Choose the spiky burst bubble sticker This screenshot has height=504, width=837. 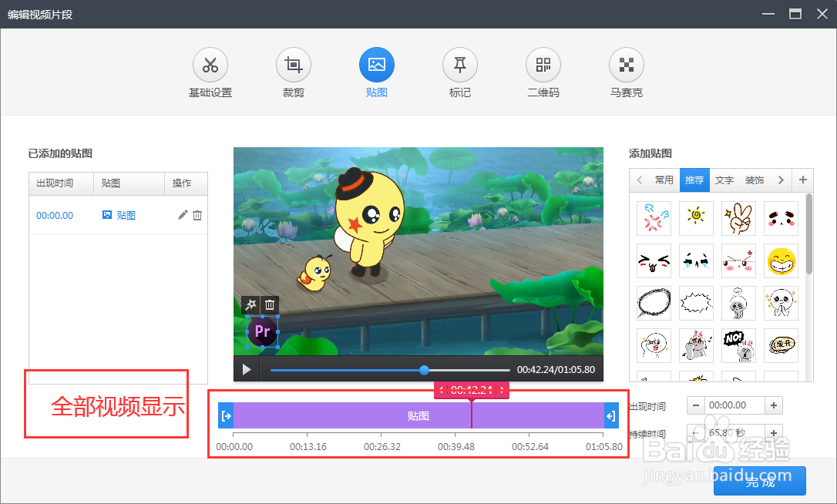pos(696,304)
